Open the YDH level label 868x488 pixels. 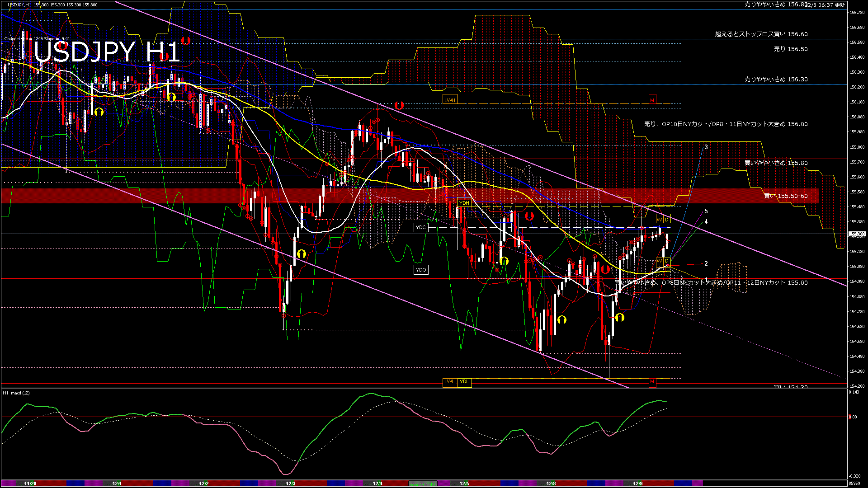click(464, 203)
